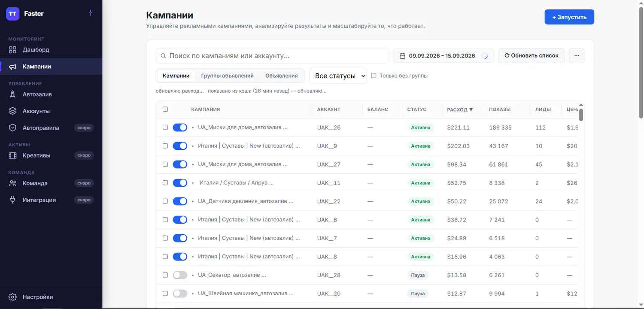The width and height of the screenshot is (644, 309).
Task: Expand the Италия campaign row on UAK__7
Action: (x=193, y=238)
